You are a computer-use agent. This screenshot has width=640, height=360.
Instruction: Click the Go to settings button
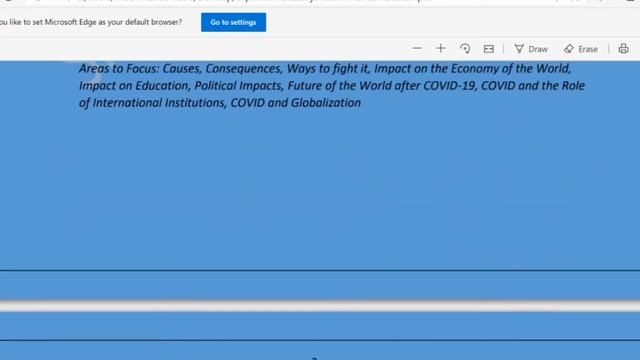coord(233,22)
